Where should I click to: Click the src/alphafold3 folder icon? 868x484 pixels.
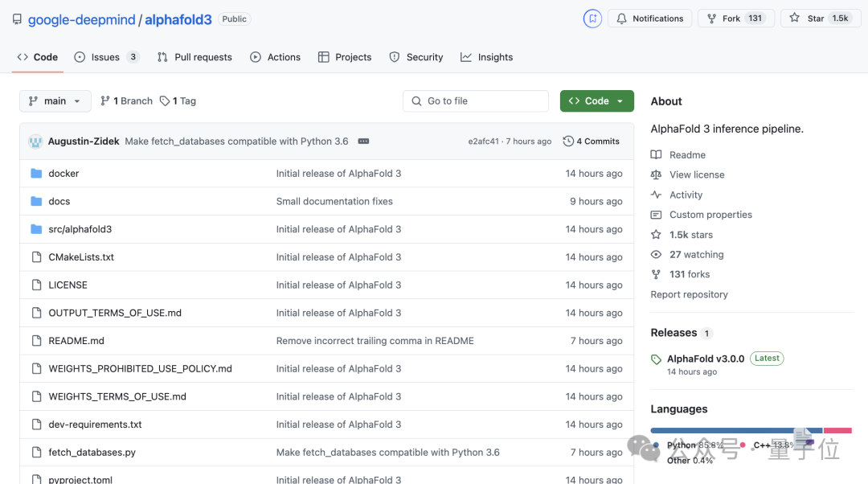[x=36, y=228]
